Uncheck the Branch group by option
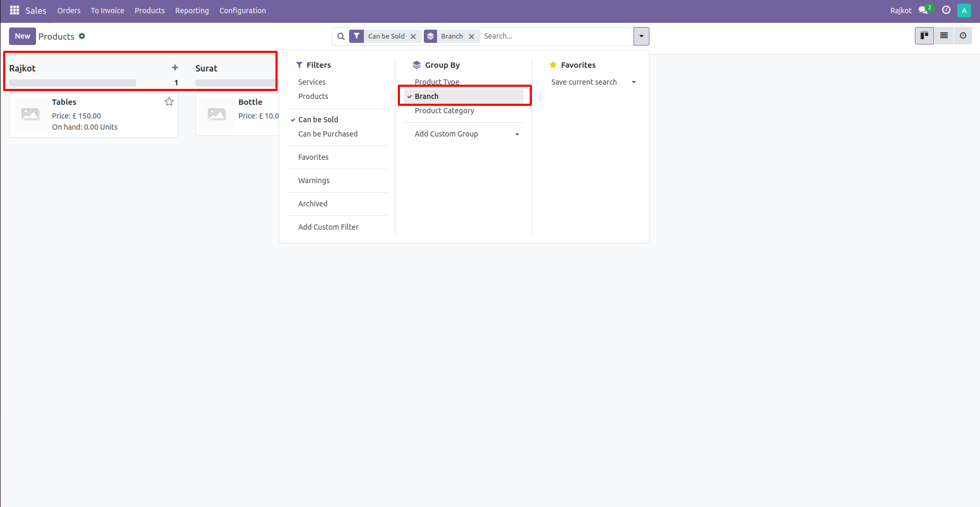The width and height of the screenshot is (980, 507). tap(426, 96)
